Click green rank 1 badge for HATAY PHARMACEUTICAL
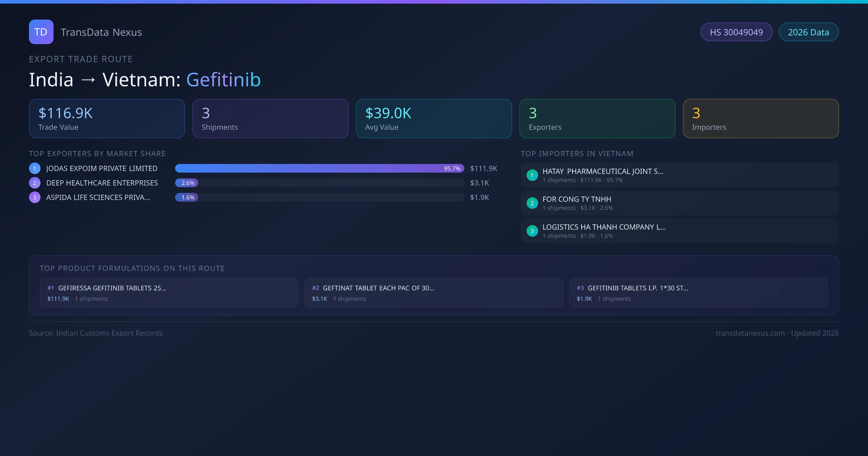 point(532,175)
